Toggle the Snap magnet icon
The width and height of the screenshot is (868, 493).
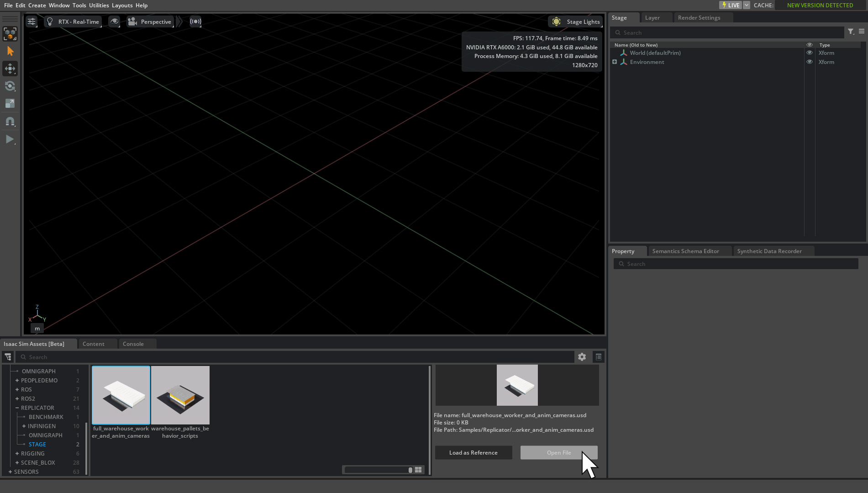point(10,122)
